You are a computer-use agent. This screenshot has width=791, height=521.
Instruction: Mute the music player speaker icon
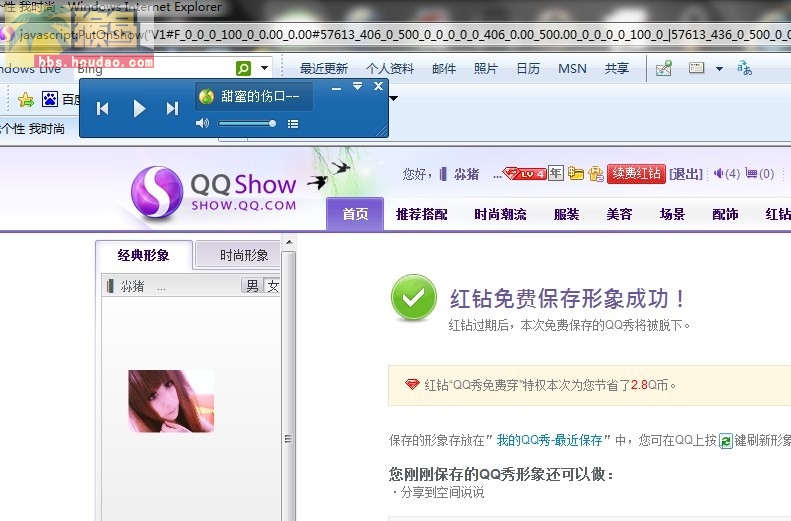[202, 123]
